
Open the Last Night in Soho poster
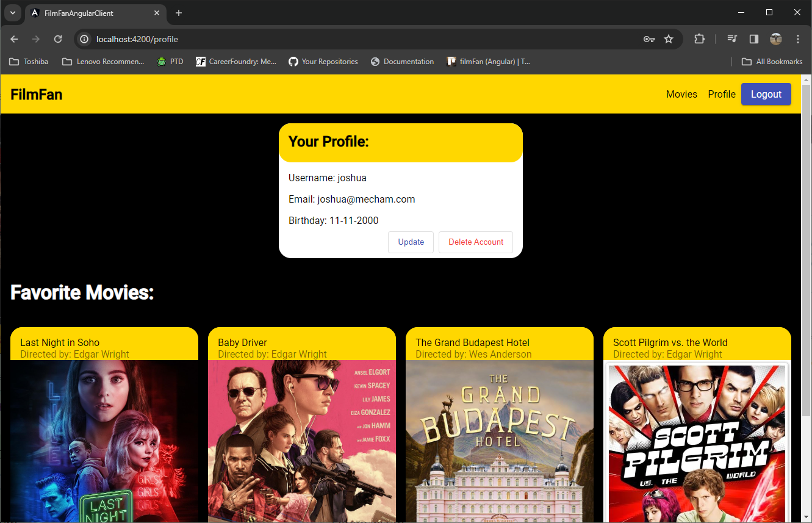[104, 441]
